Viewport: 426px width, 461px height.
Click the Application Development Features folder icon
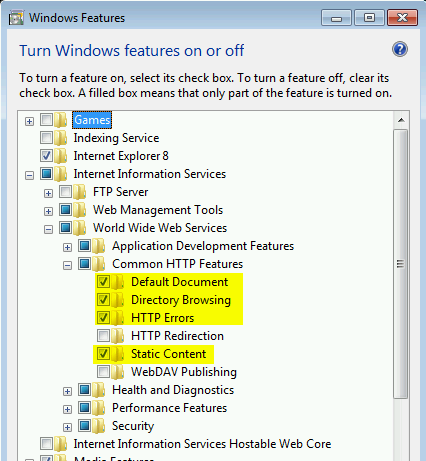(99, 246)
